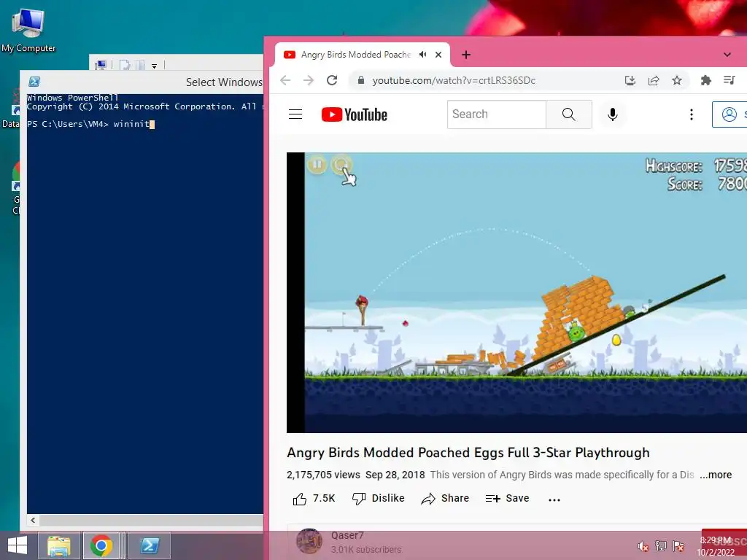Share this page from the address bar

pos(654,80)
